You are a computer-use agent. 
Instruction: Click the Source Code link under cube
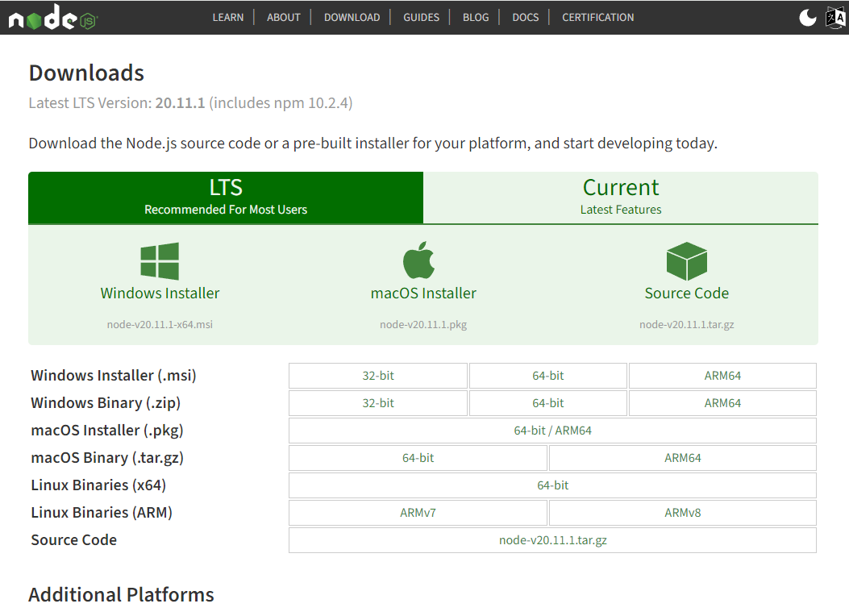687,293
